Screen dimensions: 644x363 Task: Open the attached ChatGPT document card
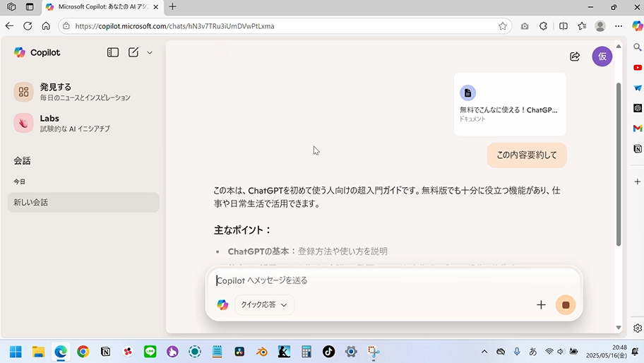(x=510, y=104)
